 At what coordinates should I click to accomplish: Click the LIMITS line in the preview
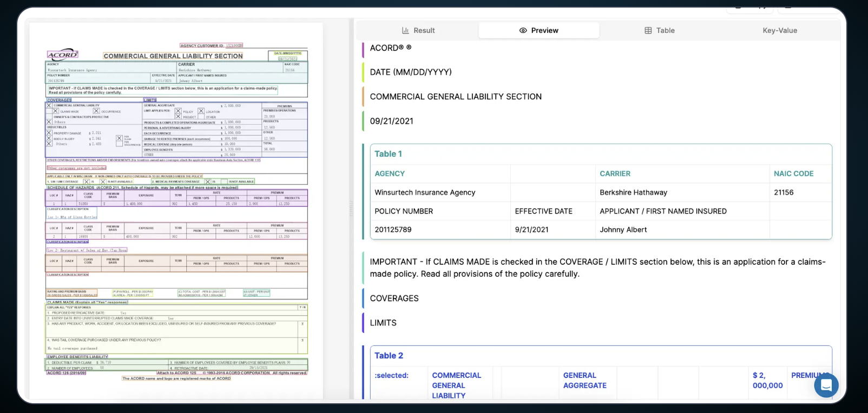(383, 323)
